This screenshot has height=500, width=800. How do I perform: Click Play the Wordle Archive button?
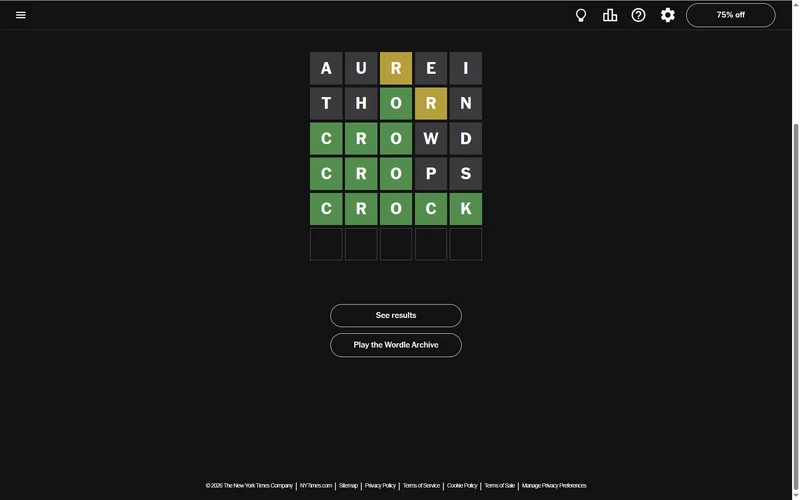tap(396, 345)
